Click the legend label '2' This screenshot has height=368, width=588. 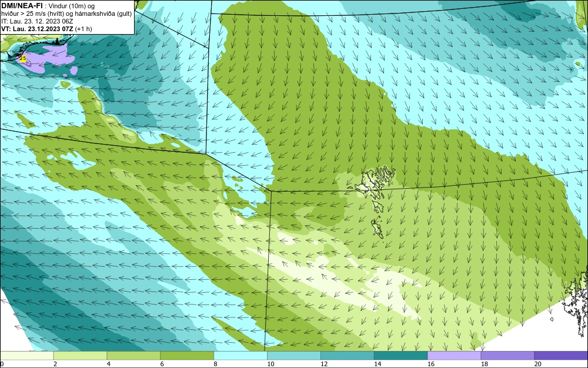click(x=55, y=364)
